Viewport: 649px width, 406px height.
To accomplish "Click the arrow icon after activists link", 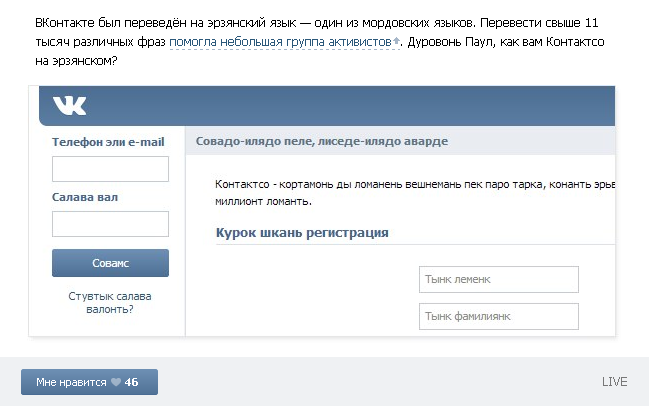I will [x=396, y=41].
